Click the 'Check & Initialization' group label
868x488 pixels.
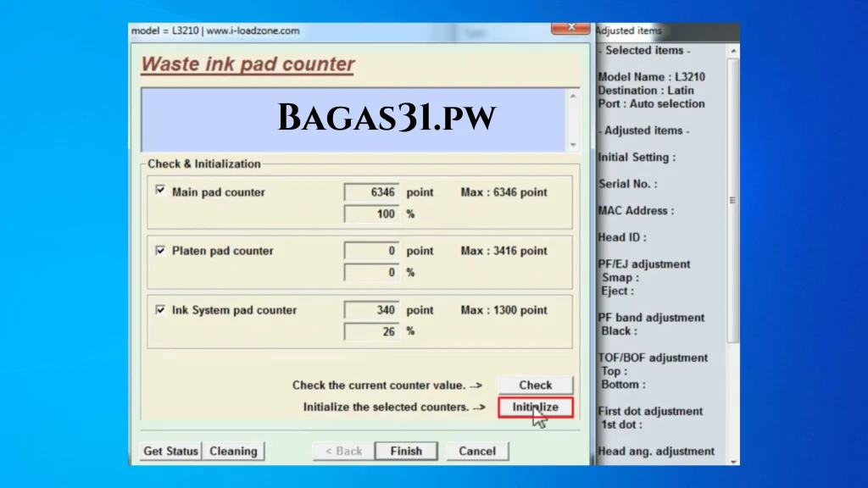point(203,164)
